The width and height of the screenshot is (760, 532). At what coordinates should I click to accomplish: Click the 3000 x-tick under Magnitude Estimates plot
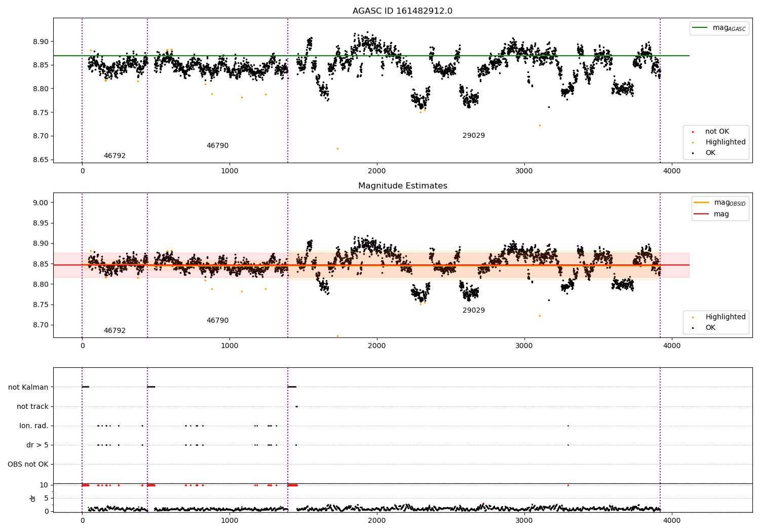524,346
